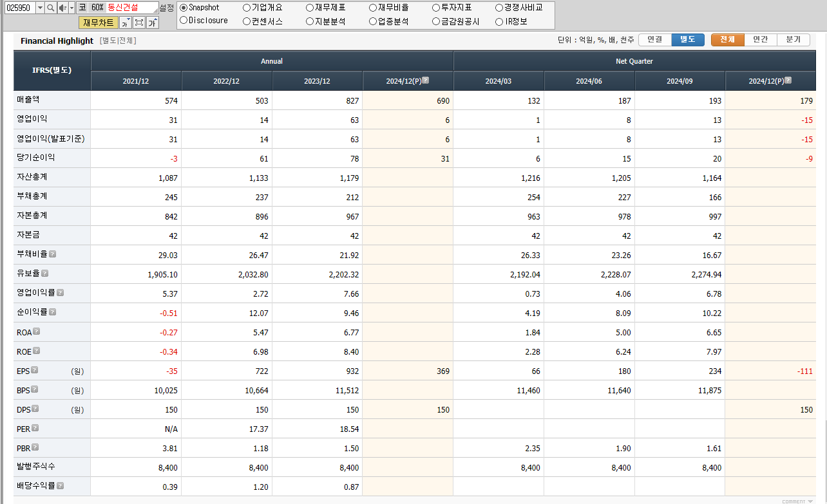
Task: Select the Disclosure radio button
Action: tap(184, 21)
